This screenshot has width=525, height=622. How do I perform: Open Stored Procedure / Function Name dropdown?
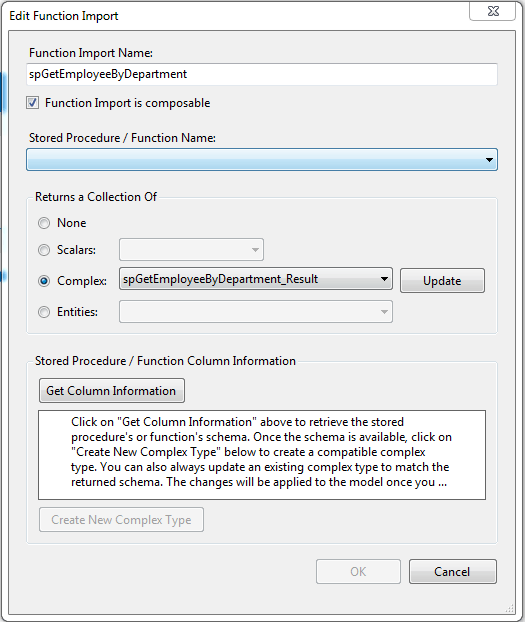point(262,159)
